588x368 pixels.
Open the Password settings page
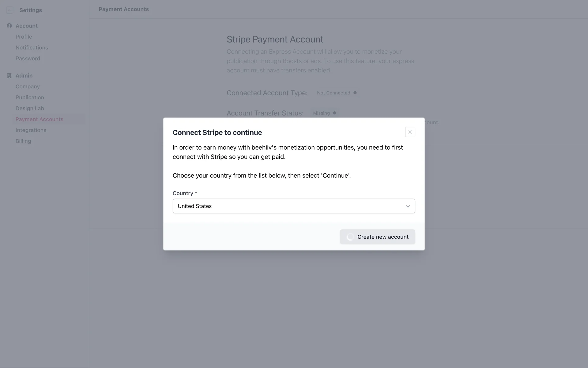click(28, 59)
